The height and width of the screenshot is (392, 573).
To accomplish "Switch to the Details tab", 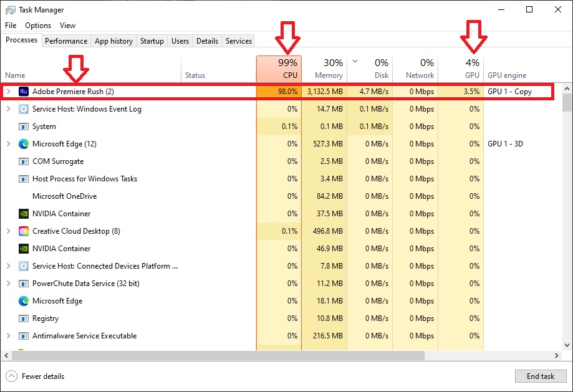I will pos(207,41).
